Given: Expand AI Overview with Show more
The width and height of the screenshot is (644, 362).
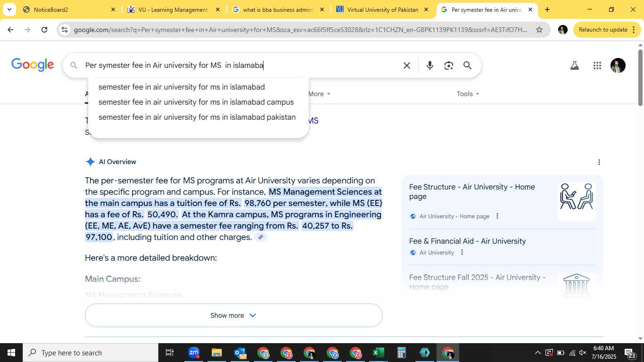Looking at the screenshot, I should 234,315.
